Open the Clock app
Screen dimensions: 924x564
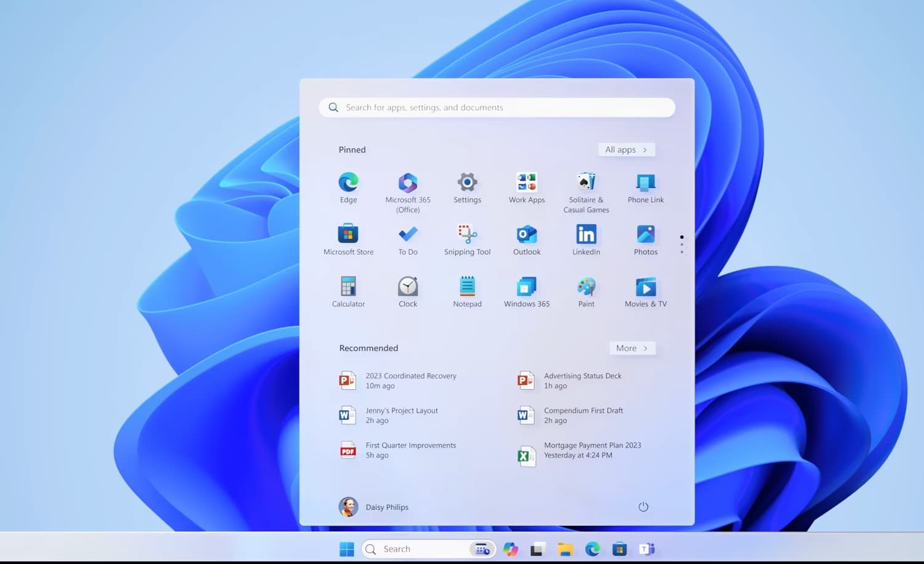408,292
